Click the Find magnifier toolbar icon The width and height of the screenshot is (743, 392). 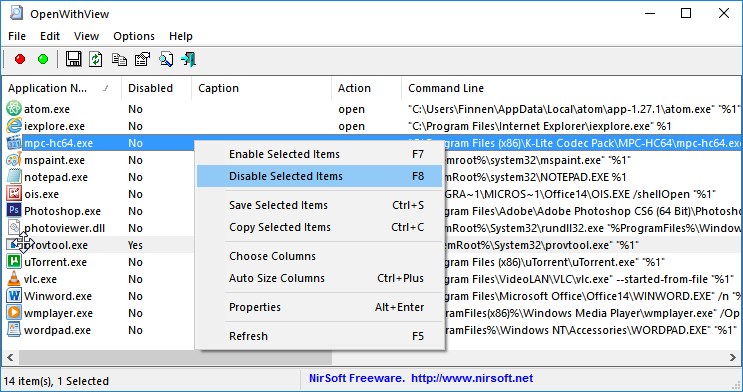(x=166, y=59)
